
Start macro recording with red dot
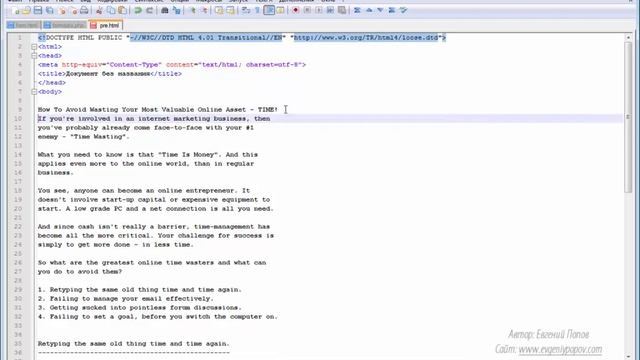point(296,10)
